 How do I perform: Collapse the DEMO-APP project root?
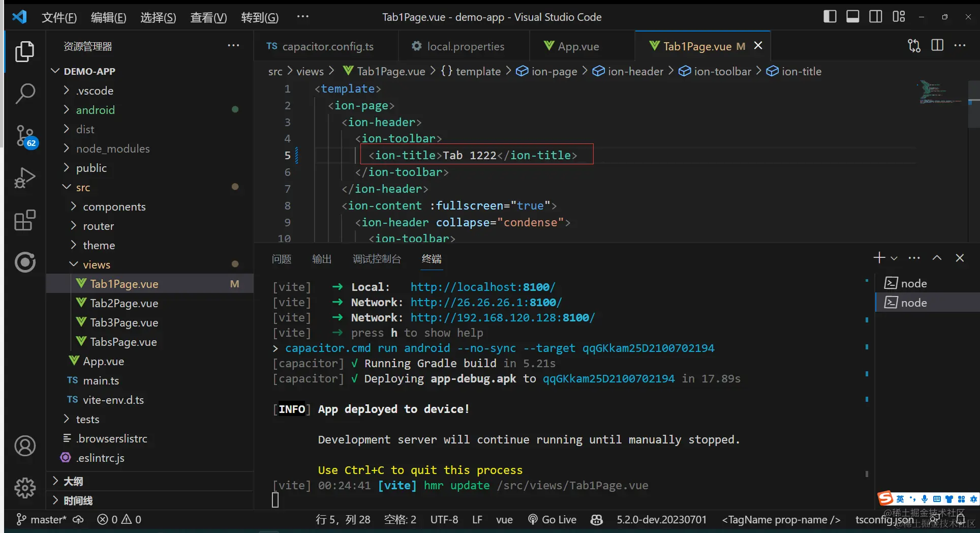point(150,71)
